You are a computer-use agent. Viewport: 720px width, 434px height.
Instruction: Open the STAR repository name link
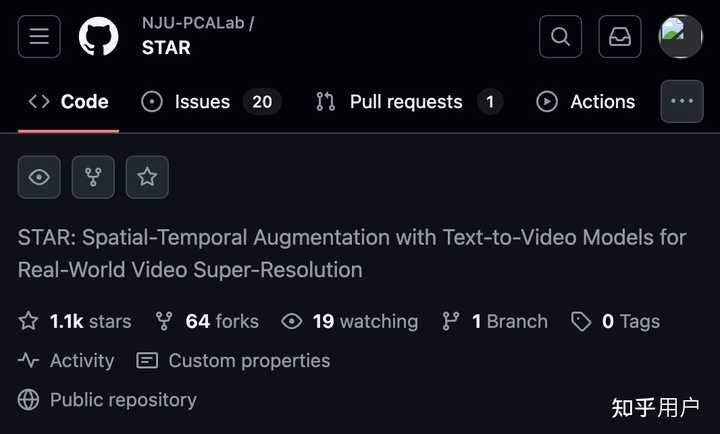point(166,48)
